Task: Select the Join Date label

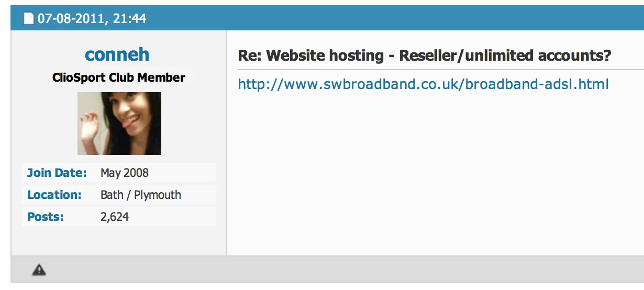Action: coord(57,173)
